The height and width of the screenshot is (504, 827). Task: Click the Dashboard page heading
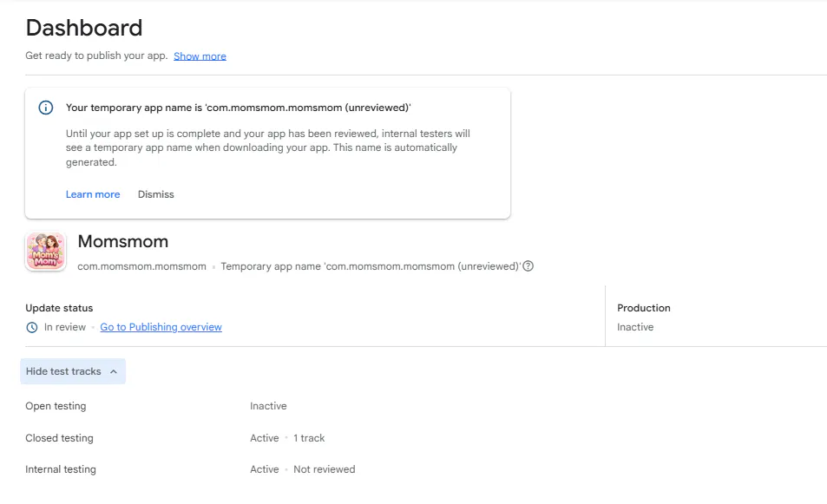[x=84, y=28]
